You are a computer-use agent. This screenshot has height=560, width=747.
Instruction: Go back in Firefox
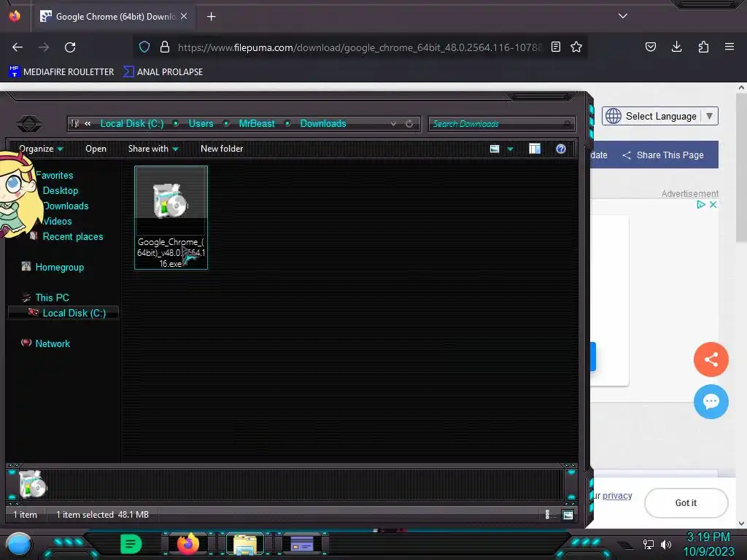(x=18, y=47)
